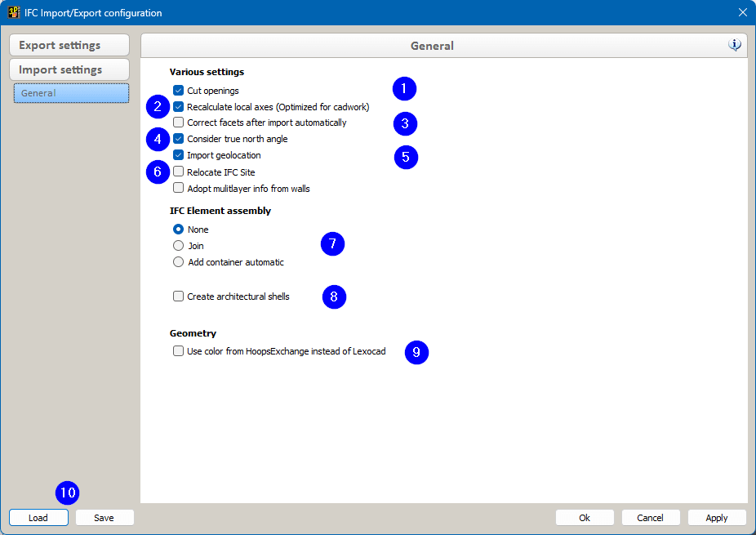Expand the Export settings section
The image size is (756, 535).
coord(69,46)
